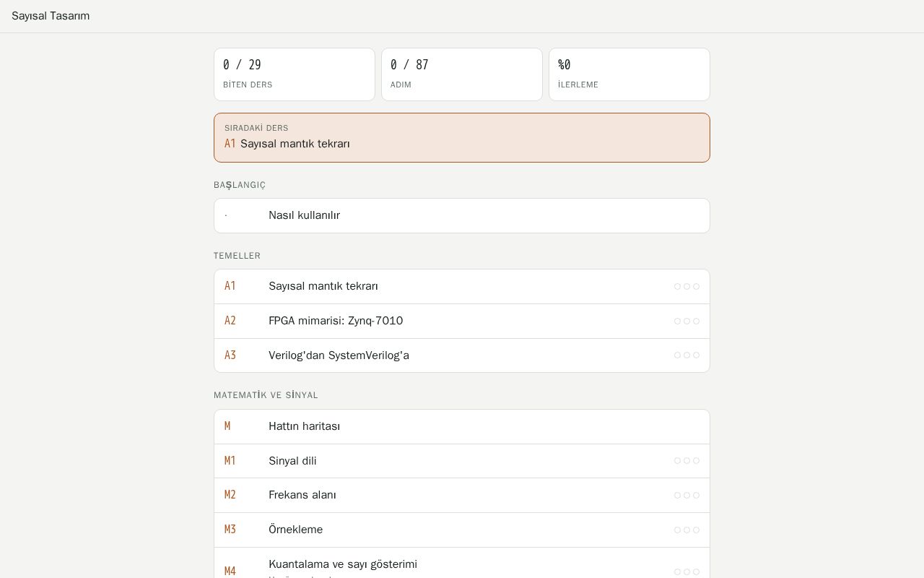The height and width of the screenshot is (578, 924).
Task: Click the progress dots on the A3 row
Action: pos(687,355)
